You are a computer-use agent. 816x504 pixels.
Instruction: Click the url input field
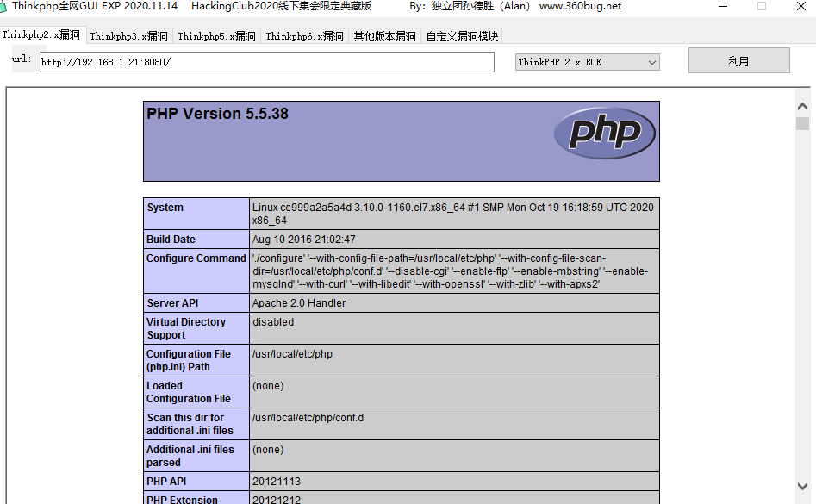click(x=267, y=62)
